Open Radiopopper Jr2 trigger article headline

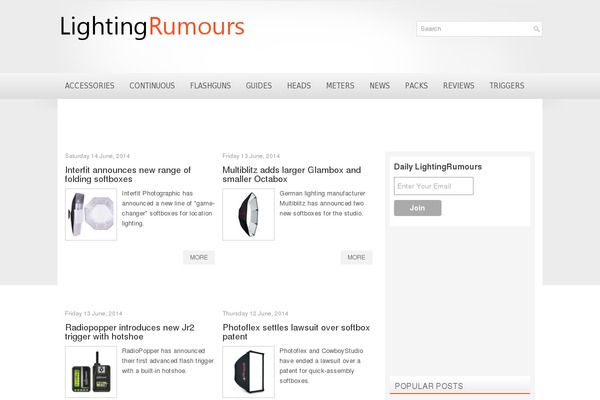(130, 332)
